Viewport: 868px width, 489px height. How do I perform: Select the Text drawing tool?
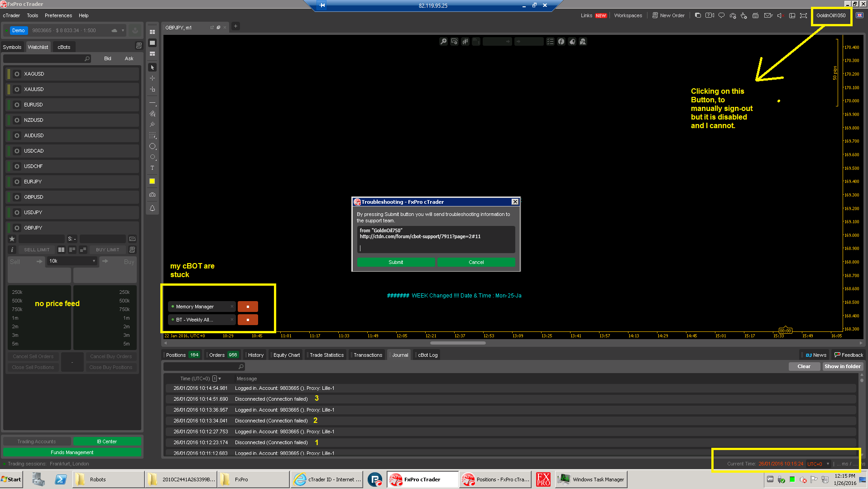[152, 168]
